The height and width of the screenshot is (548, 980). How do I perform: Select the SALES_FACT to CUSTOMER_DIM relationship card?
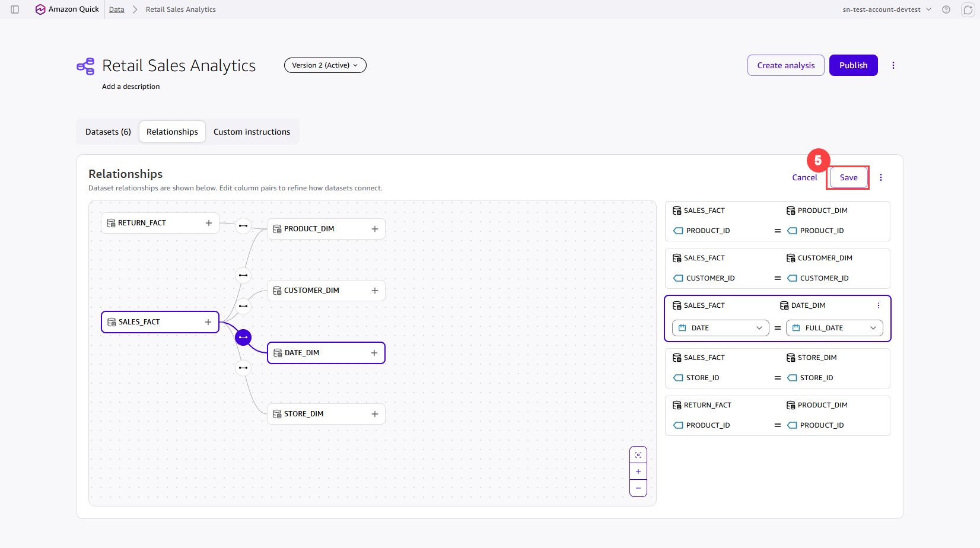tap(777, 268)
